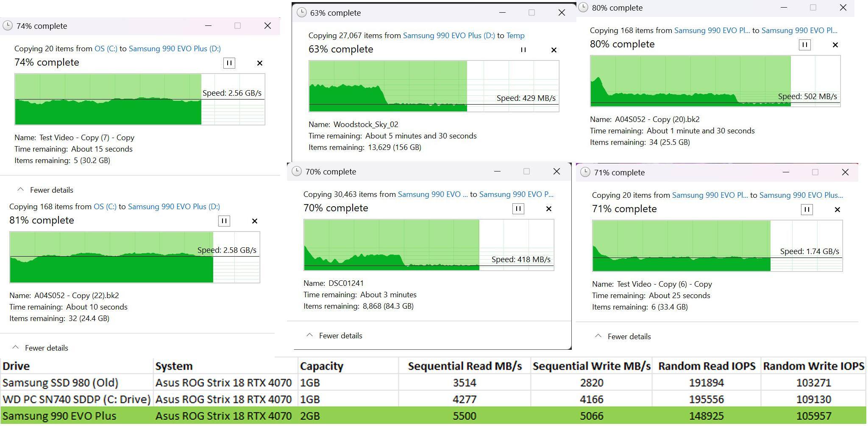Image resolution: width=868 pixels, height=426 pixels.
Task: Click the 2.56 GB/s transfer speed graph
Action: click(x=139, y=100)
